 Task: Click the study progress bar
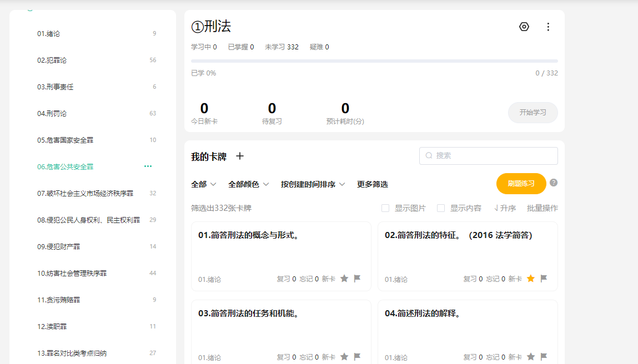(374, 61)
